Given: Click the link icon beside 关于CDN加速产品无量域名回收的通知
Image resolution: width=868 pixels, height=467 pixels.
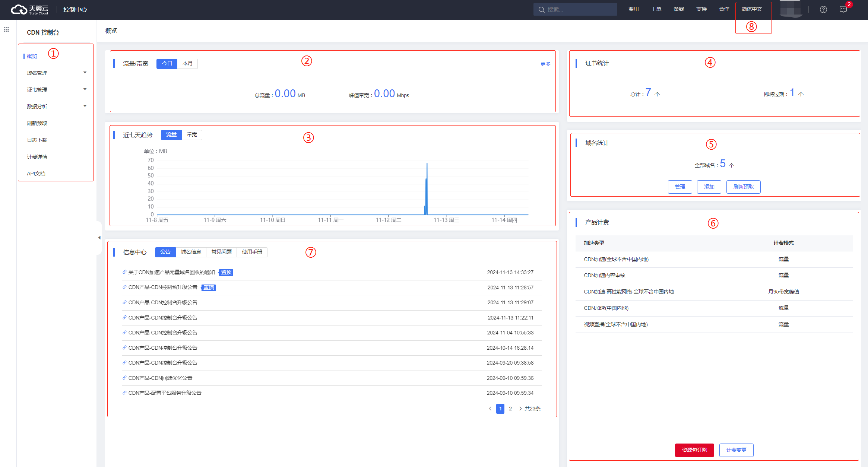Looking at the screenshot, I should coord(124,272).
